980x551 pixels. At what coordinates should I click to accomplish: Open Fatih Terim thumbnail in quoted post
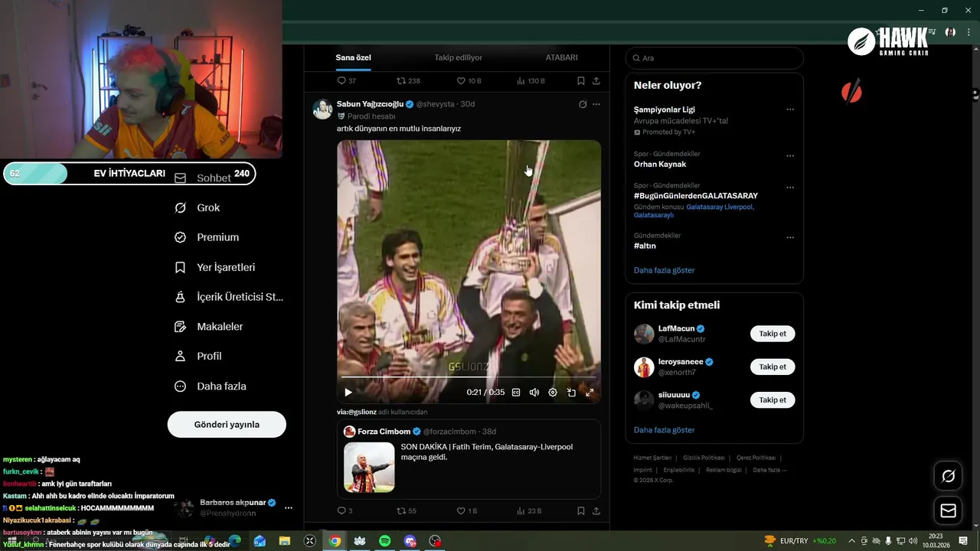(369, 467)
